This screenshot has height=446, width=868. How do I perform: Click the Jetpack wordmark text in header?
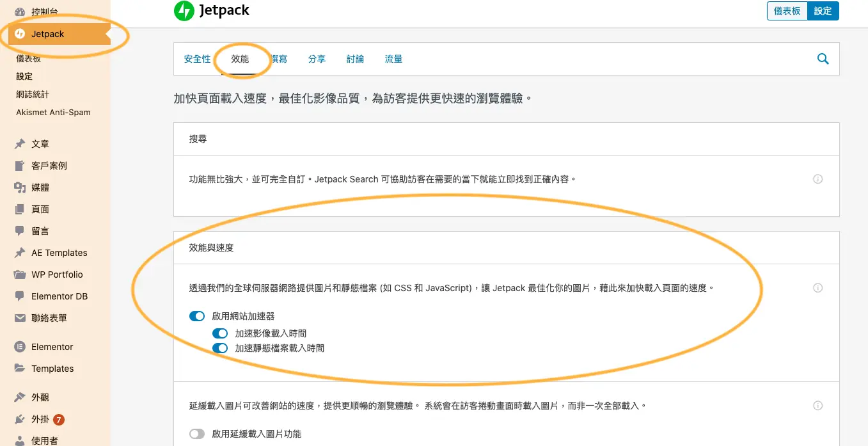224,10
